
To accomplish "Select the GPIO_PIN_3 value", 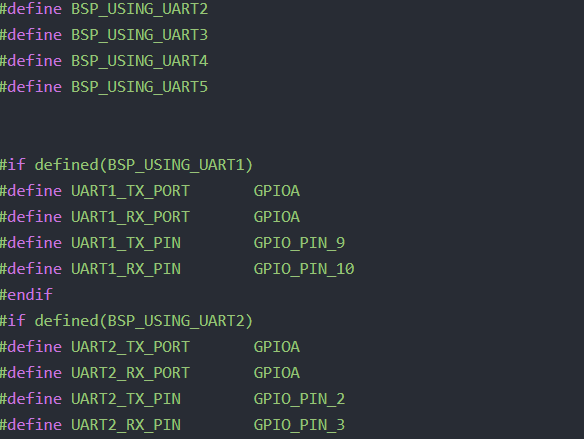I will (x=299, y=425).
